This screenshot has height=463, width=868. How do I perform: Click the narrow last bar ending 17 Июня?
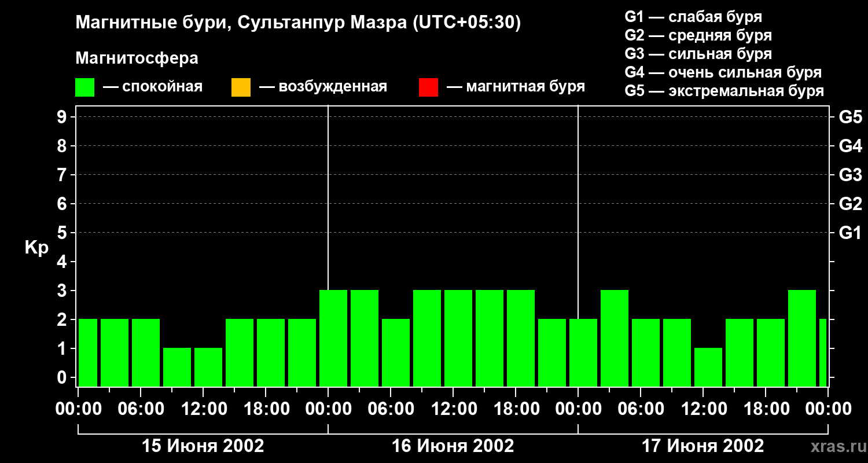point(823,352)
